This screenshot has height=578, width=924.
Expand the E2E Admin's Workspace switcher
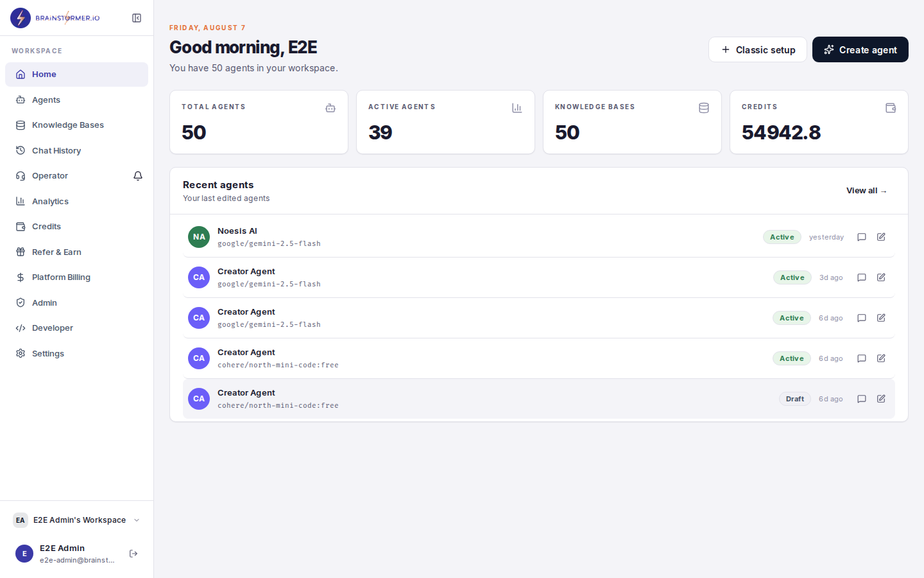[77, 520]
